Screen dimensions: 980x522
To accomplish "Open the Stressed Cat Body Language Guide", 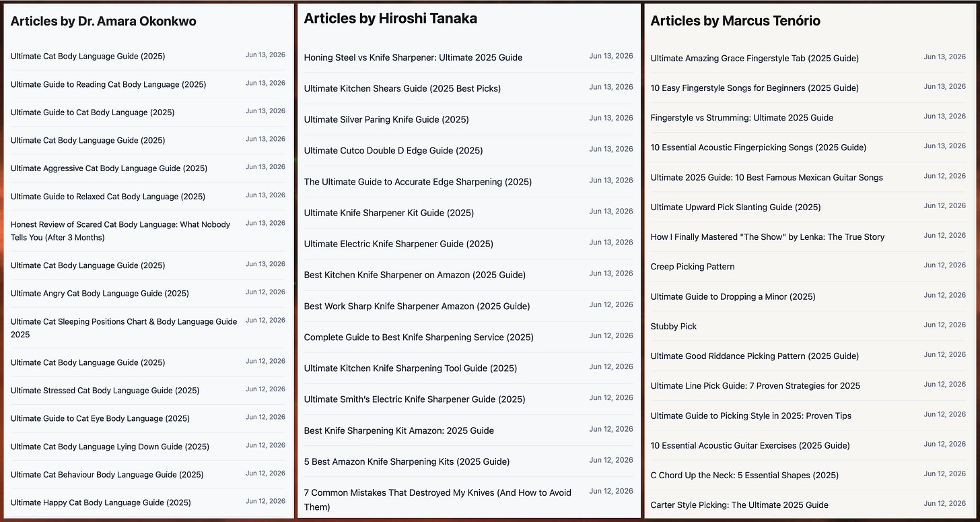I will tap(105, 391).
